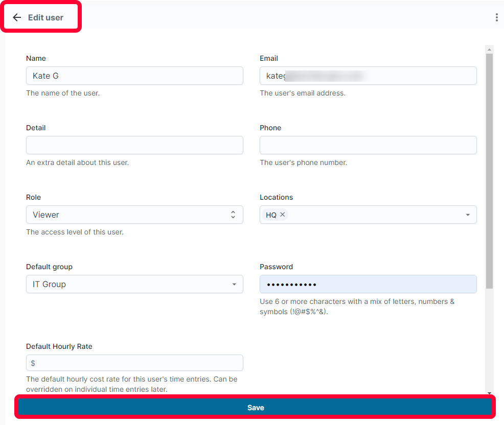Click the scrollbar up arrow
The height and width of the screenshot is (425, 504).
click(489, 50)
